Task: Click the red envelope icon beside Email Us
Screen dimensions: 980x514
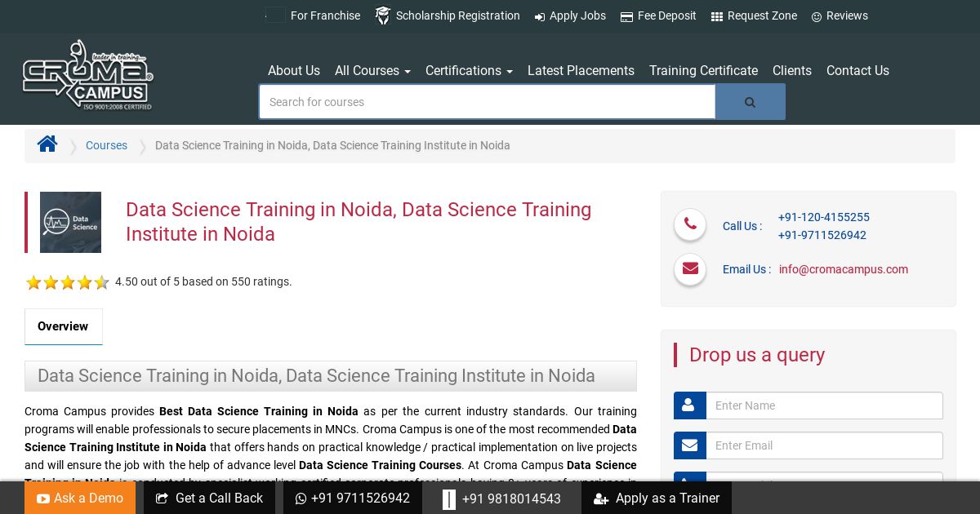Action: click(x=690, y=268)
